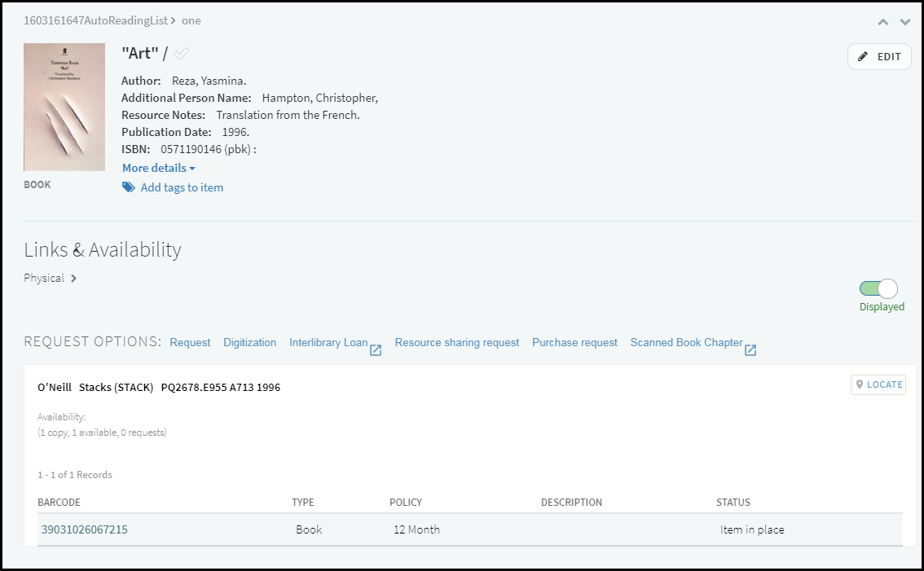Screen dimensions: 924x571
Task: Select the Request option
Action: [x=190, y=343]
